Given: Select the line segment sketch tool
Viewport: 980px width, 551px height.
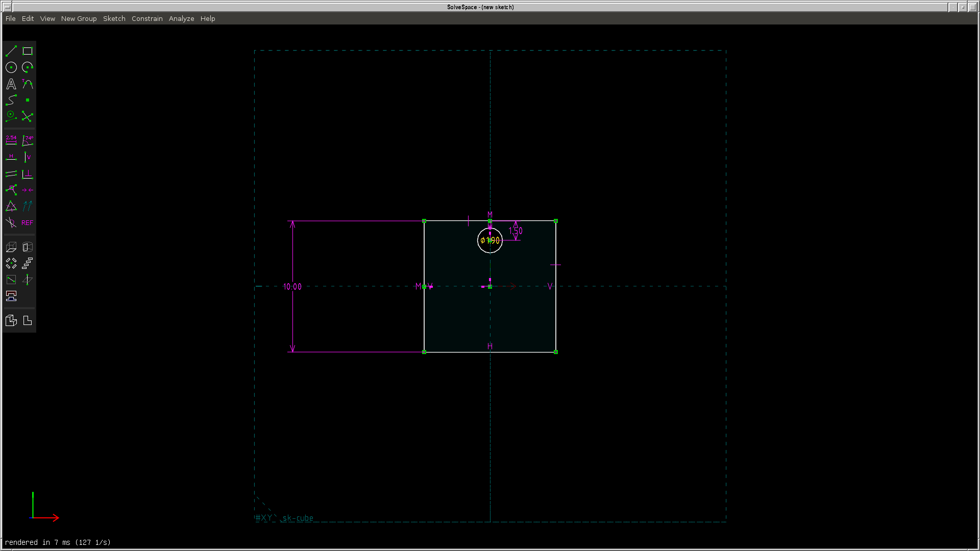Looking at the screenshot, I should 11,51.
